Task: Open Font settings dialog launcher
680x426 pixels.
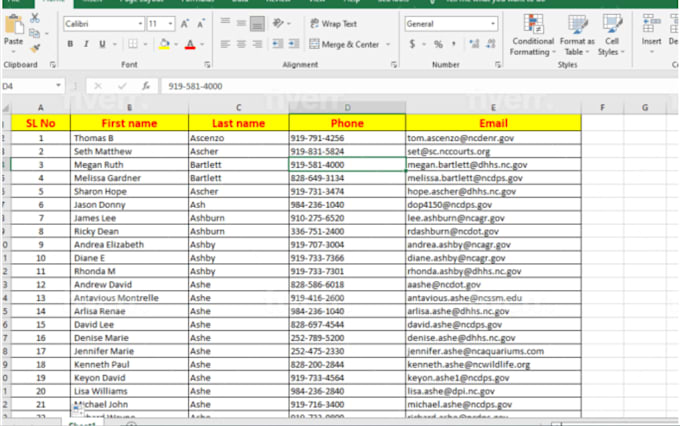Action: point(207,65)
